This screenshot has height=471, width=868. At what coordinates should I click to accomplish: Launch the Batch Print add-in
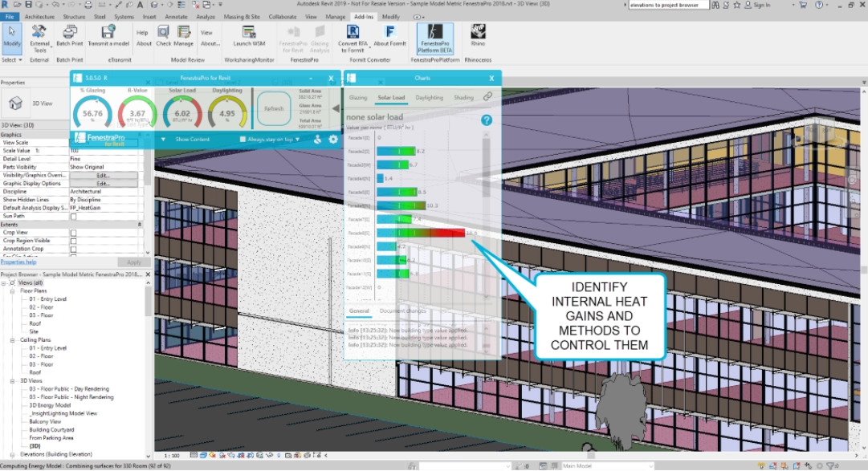[x=70, y=36]
